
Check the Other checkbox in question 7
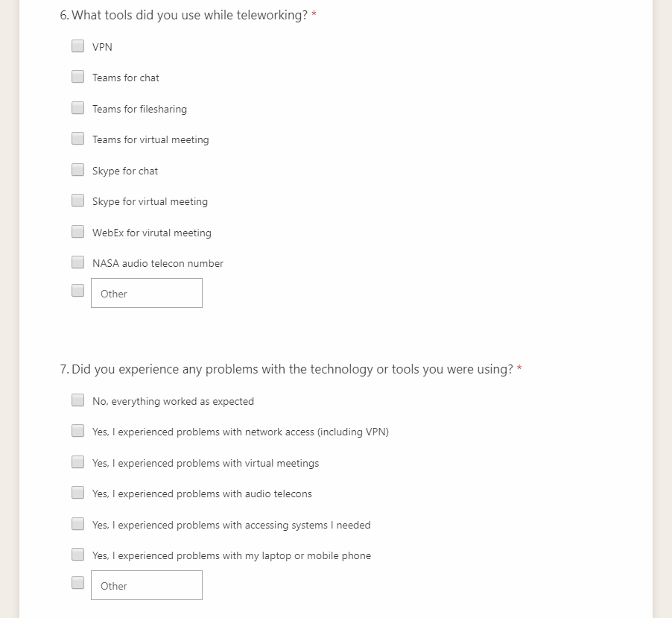pyautogui.click(x=78, y=583)
